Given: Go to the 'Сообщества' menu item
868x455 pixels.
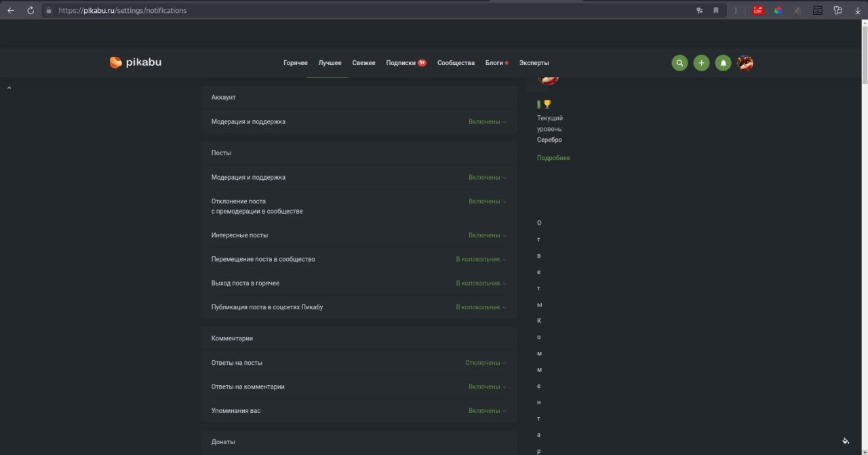Looking at the screenshot, I should [456, 63].
